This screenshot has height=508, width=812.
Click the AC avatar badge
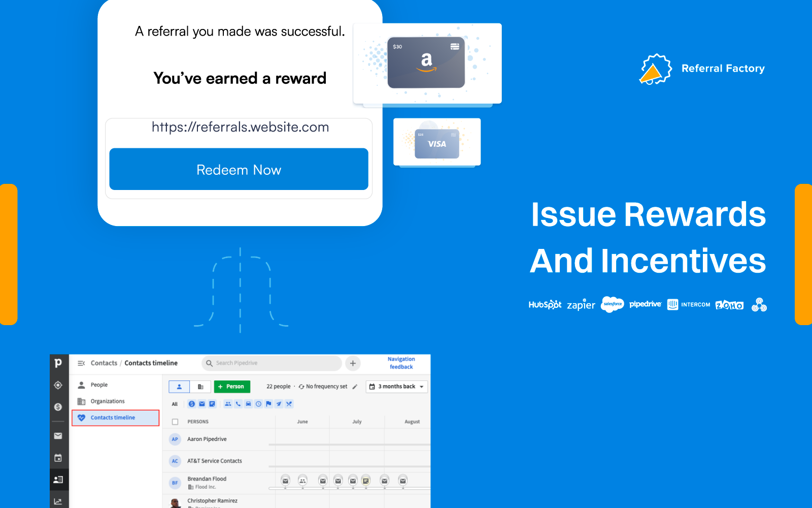coord(175,461)
